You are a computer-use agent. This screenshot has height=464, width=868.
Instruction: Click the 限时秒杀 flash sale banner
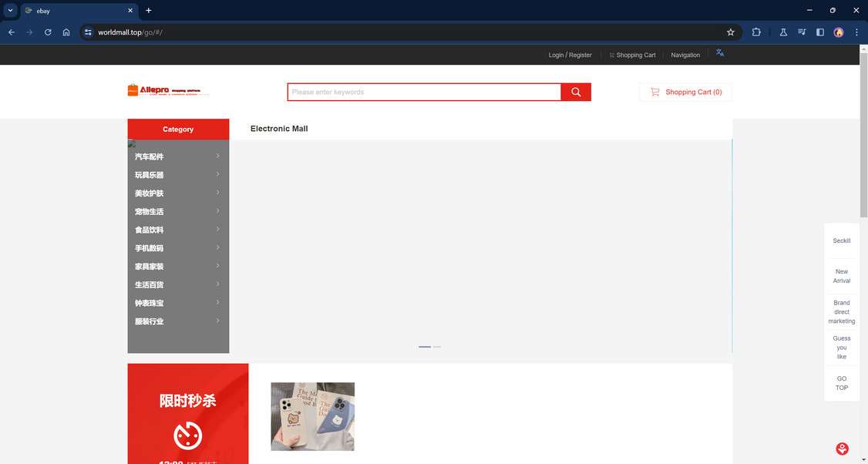(188, 414)
